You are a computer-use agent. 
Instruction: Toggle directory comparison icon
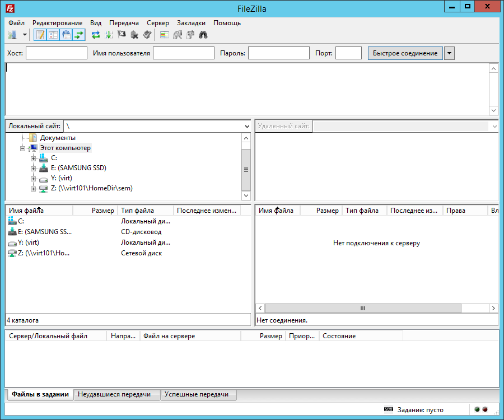coord(178,35)
